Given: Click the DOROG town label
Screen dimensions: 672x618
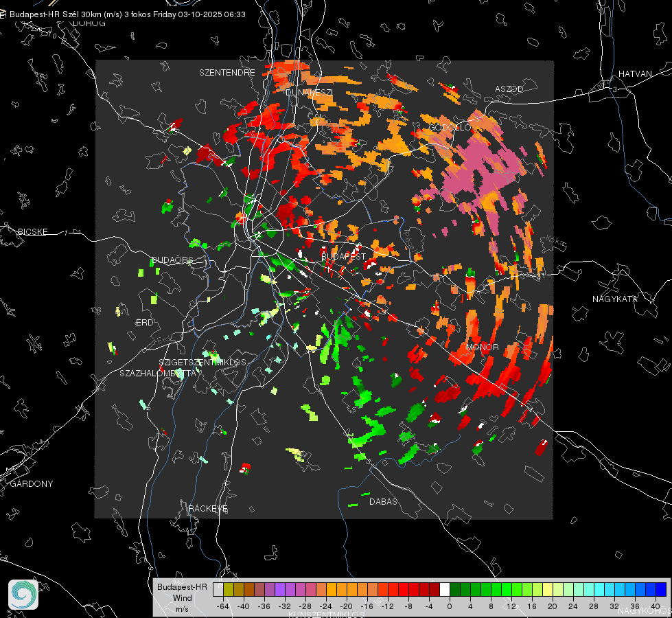Looking at the screenshot, I should pyautogui.click(x=89, y=23).
